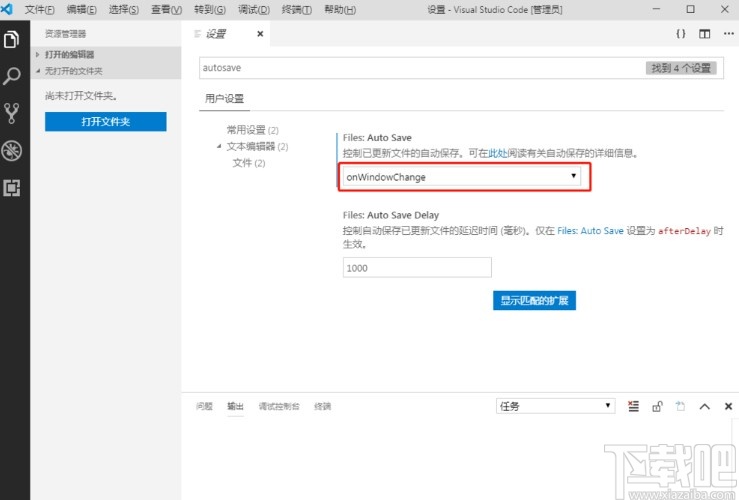
Task: Follow the 此处 auto save info link
Action: pyautogui.click(x=498, y=153)
